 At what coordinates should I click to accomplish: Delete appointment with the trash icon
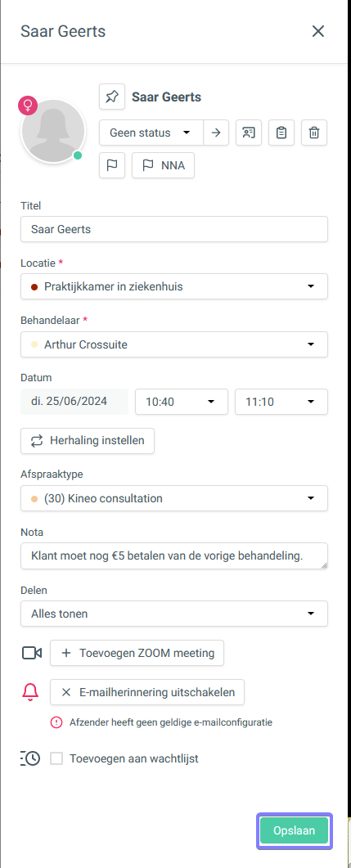pos(314,133)
